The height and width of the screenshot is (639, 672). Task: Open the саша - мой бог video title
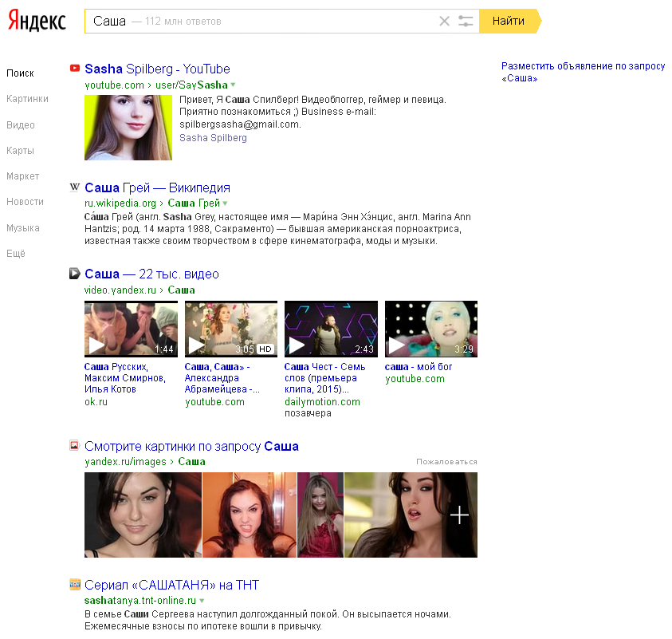click(x=419, y=367)
